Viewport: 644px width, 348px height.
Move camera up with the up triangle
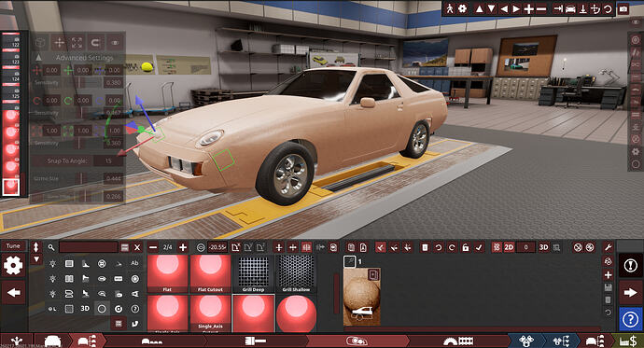coord(479,8)
